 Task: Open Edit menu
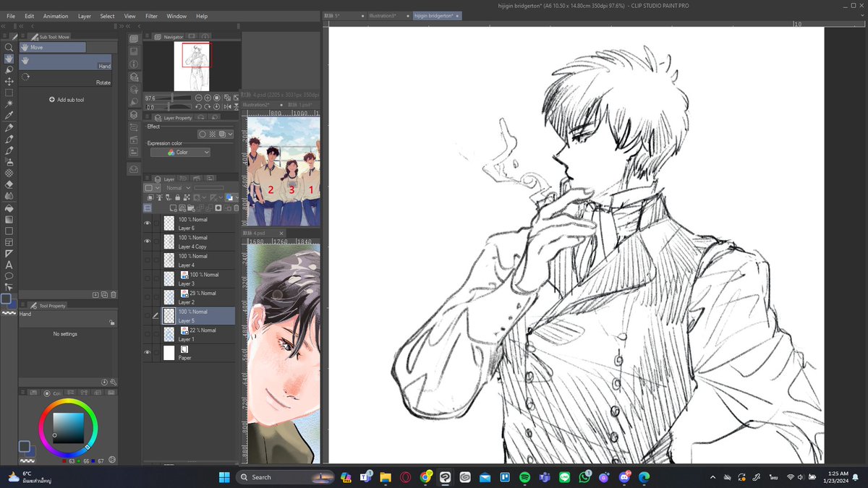29,16
